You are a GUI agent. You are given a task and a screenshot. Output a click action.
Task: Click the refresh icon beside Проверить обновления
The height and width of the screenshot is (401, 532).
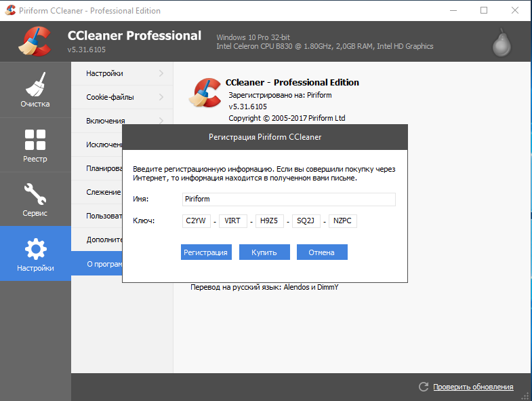[x=424, y=387]
